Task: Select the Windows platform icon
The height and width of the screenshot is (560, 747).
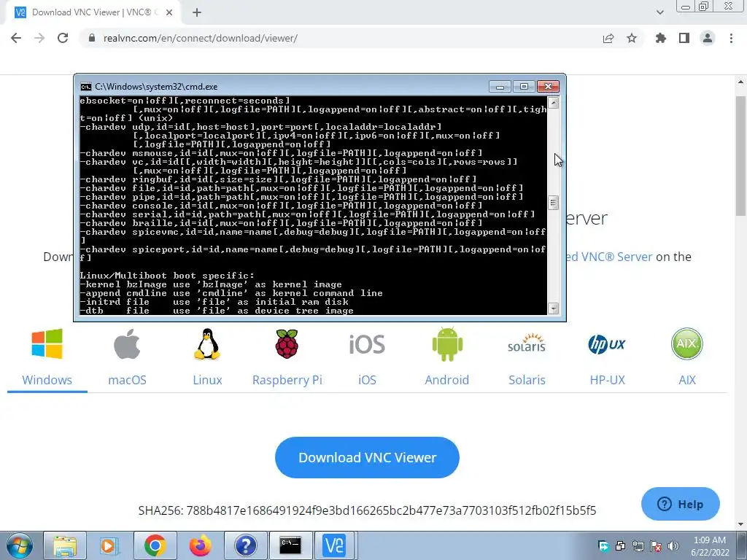Action: point(47,344)
